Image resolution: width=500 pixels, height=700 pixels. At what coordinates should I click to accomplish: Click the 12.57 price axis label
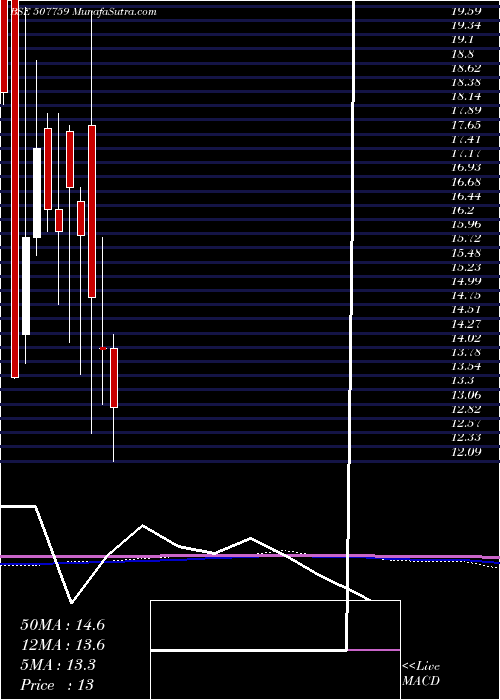(x=466, y=423)
